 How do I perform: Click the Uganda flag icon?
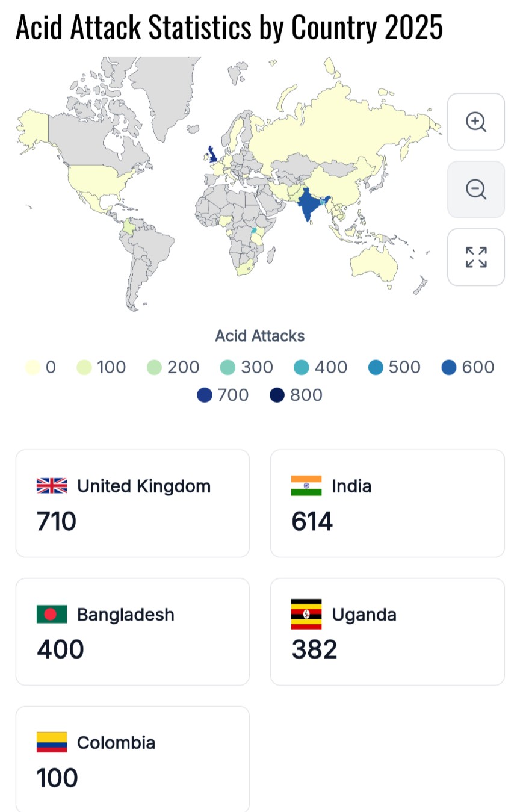point(306,614)
